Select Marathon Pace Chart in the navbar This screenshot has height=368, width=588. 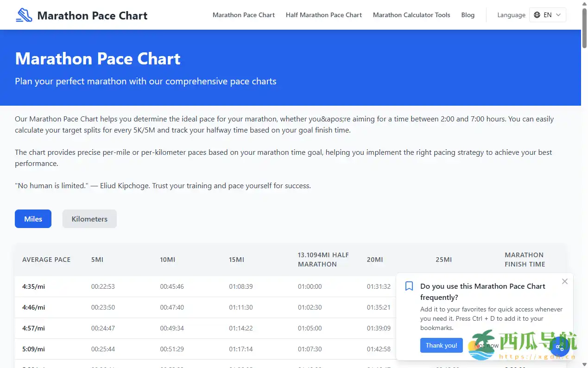pyautogui.click(x=243, y=15)
